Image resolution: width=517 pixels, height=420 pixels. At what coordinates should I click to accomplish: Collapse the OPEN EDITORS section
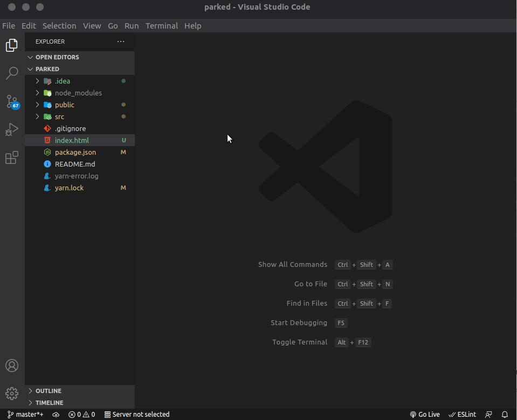pos(80,57)
